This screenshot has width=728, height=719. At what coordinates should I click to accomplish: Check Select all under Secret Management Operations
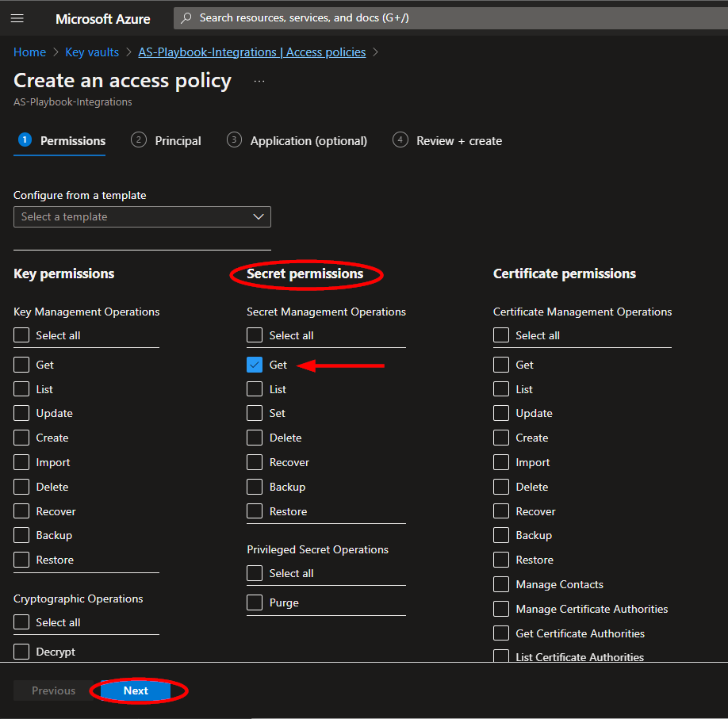coord(255,335)
